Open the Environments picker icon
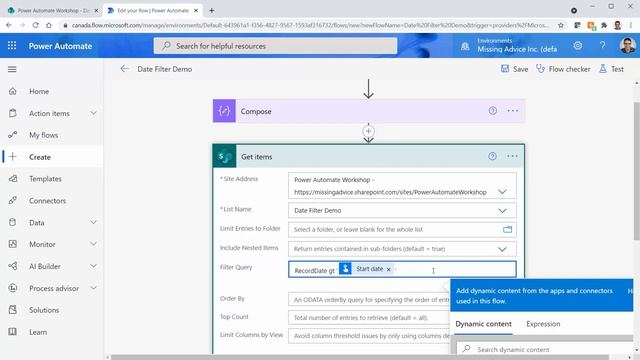 465,46
